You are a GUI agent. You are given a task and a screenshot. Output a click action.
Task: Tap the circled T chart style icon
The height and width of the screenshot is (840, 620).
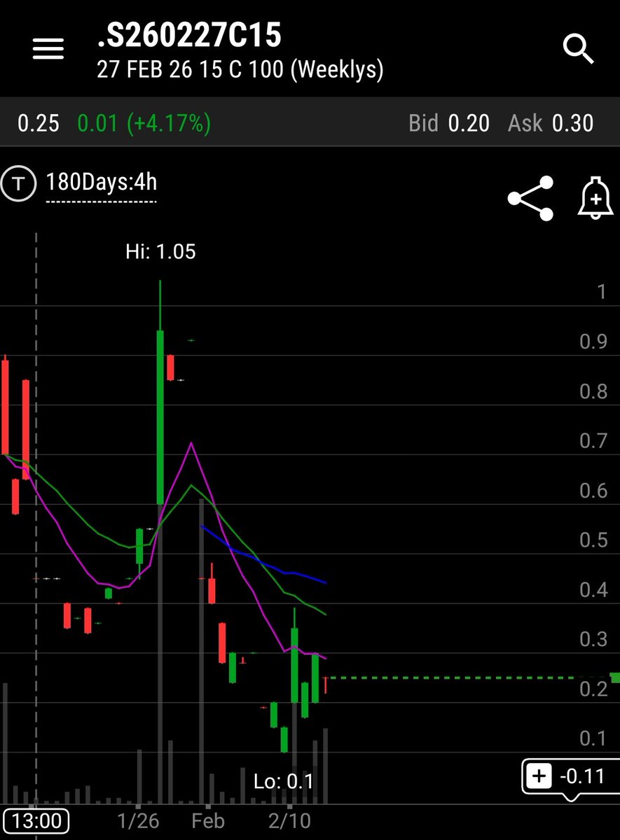(19, 184)
